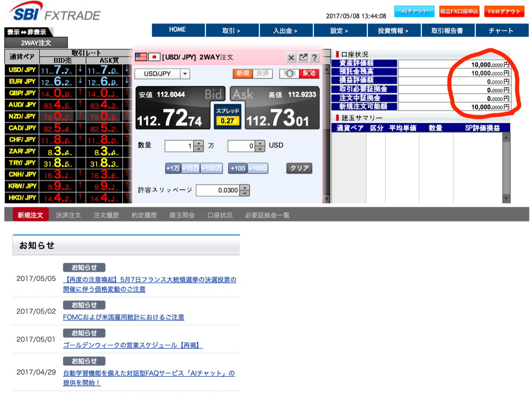Open the 取引 menu
This screenshot has width=532, height=404.
pos(231,31)
